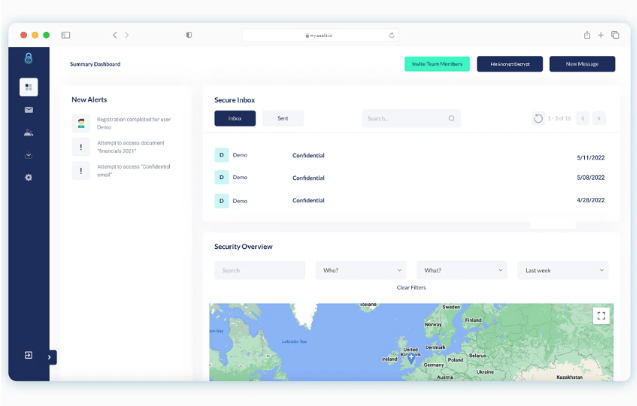Switch to the Inbox tab

[x=235, y=118]
